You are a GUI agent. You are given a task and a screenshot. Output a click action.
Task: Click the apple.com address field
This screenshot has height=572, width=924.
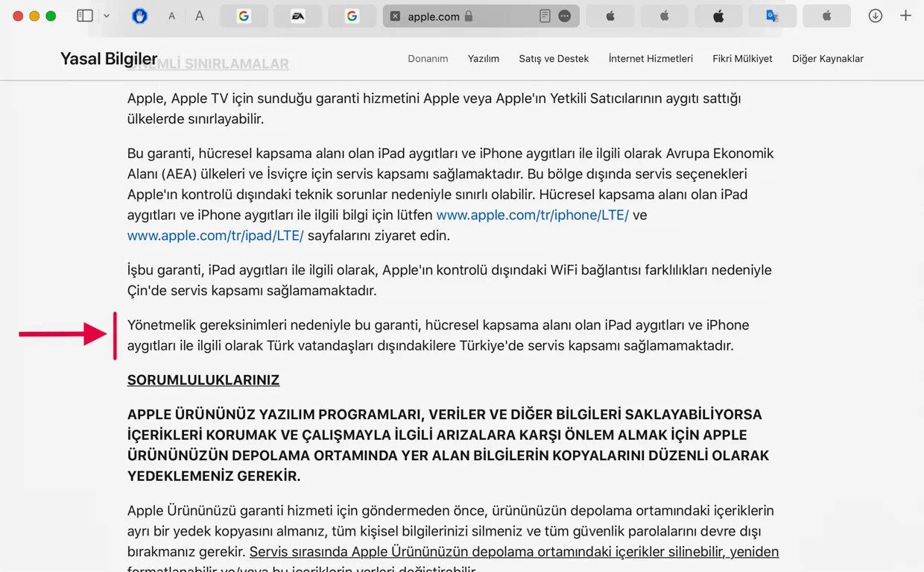click(481, 16)
